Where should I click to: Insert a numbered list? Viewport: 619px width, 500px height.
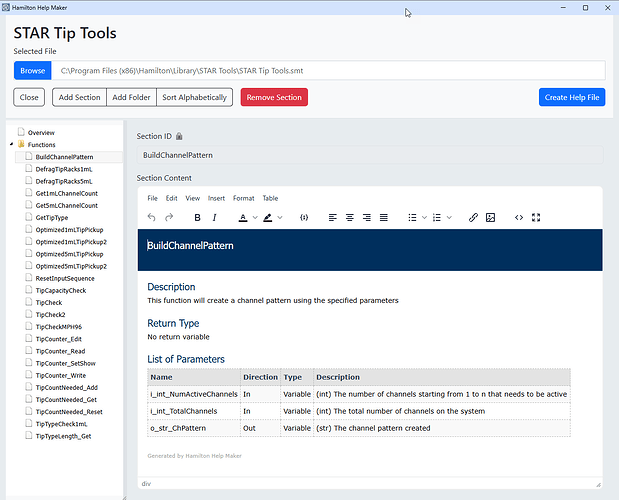(x=437, y=217)
